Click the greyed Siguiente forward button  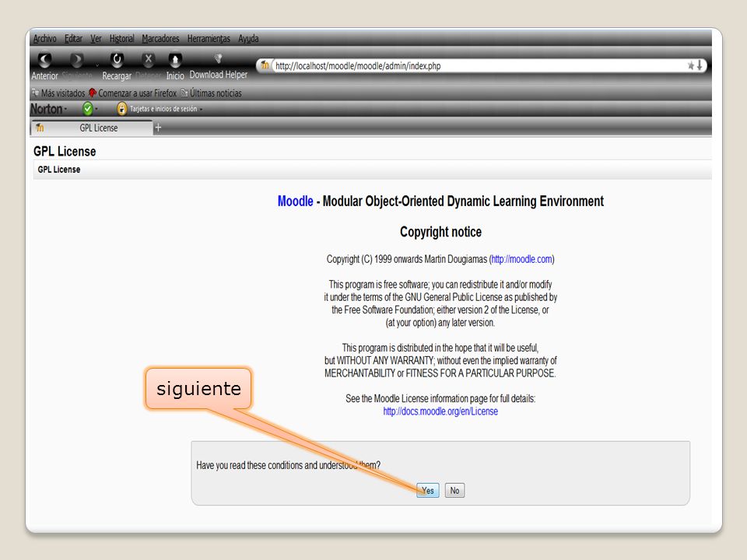[x=77, y=65]
